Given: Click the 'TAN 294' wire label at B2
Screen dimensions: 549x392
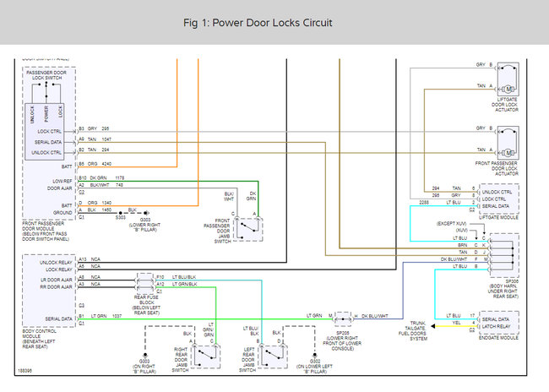Looking at the screenshot, I should [98, 150].
